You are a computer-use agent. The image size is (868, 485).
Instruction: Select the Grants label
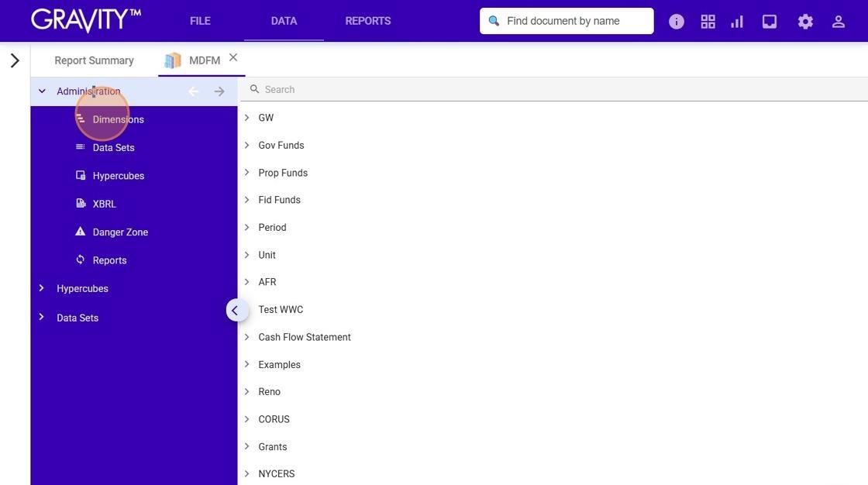pos(272,447)
